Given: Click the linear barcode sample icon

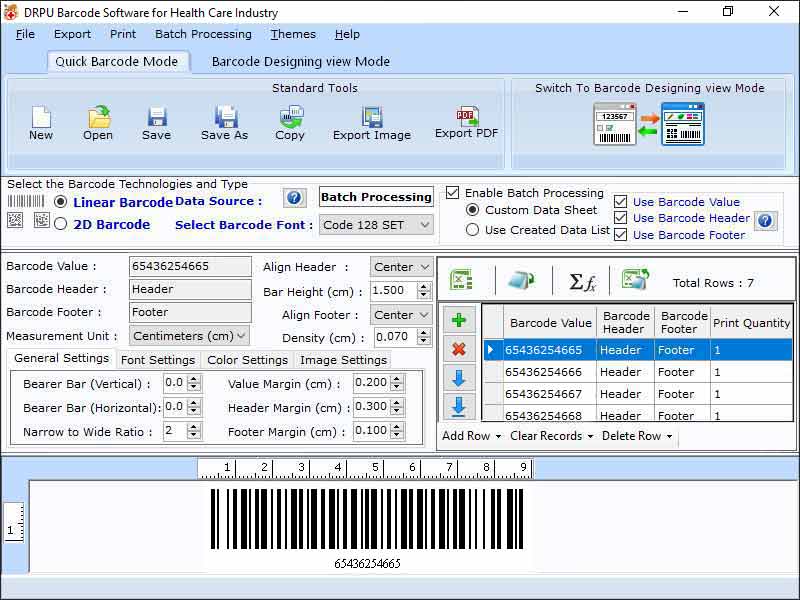Looking at the screenshot, I should [x=26, y=201].
